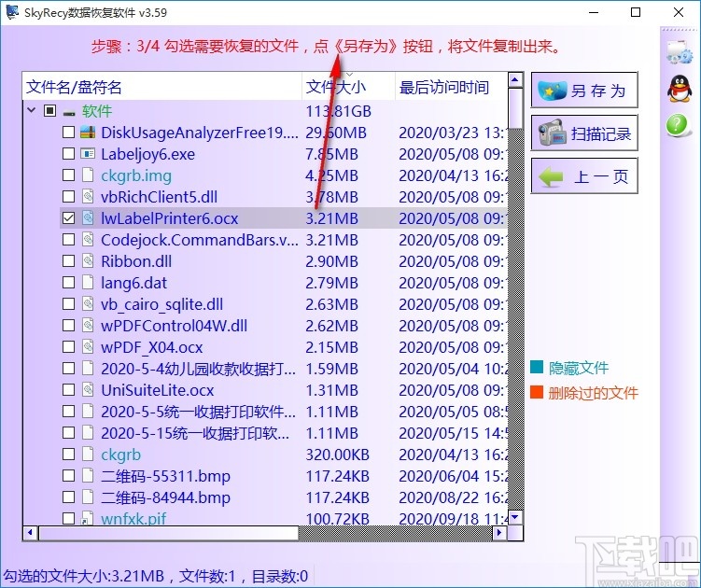Check the Ribbon.dll checkbox
The image size is (701, 588).
(x=68, y=261)
